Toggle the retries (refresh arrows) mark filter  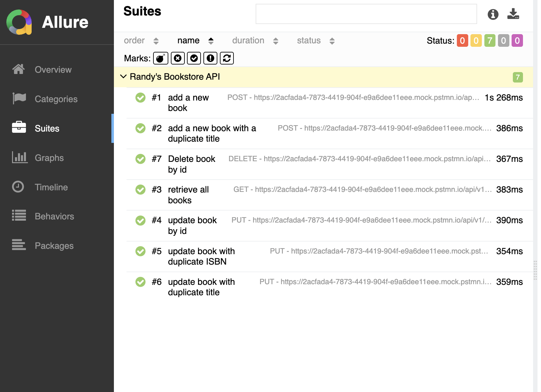(227, 58)
